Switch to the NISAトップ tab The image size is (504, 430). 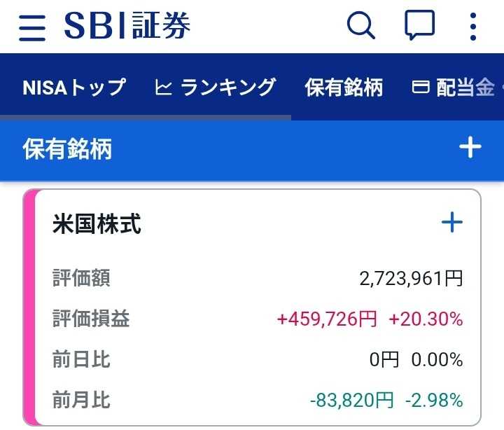coord(74,88)
